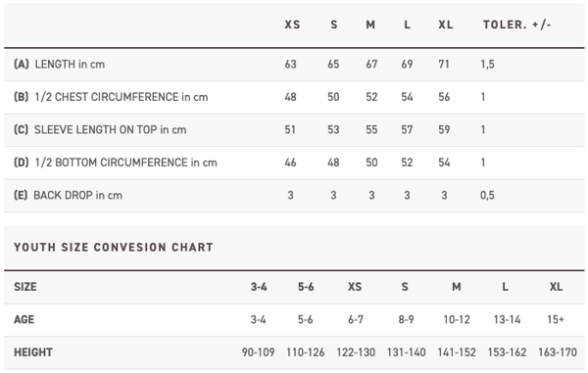Select the 5-6 size header in youth chart
The width and height of the screenshot is (588, 373).
[306, 287]
